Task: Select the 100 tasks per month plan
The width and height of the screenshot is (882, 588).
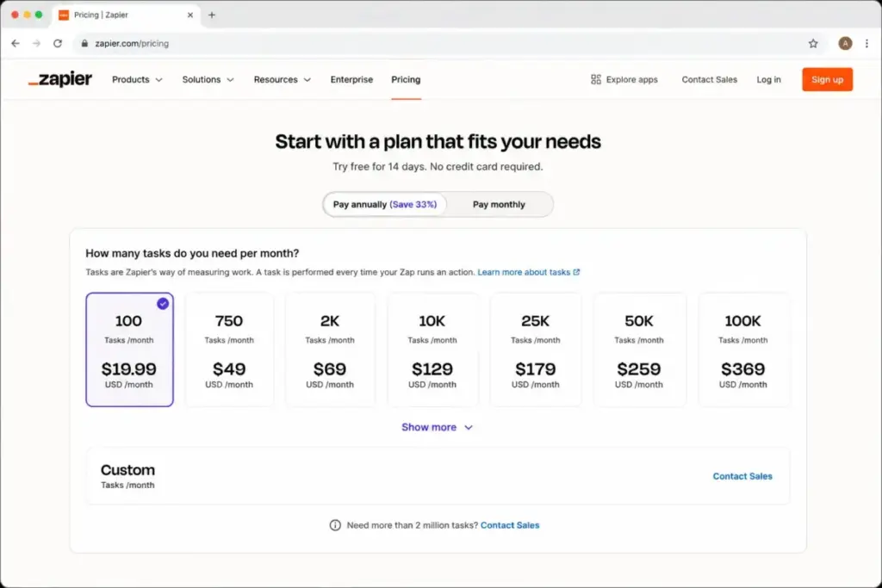Action: point(129,350)
